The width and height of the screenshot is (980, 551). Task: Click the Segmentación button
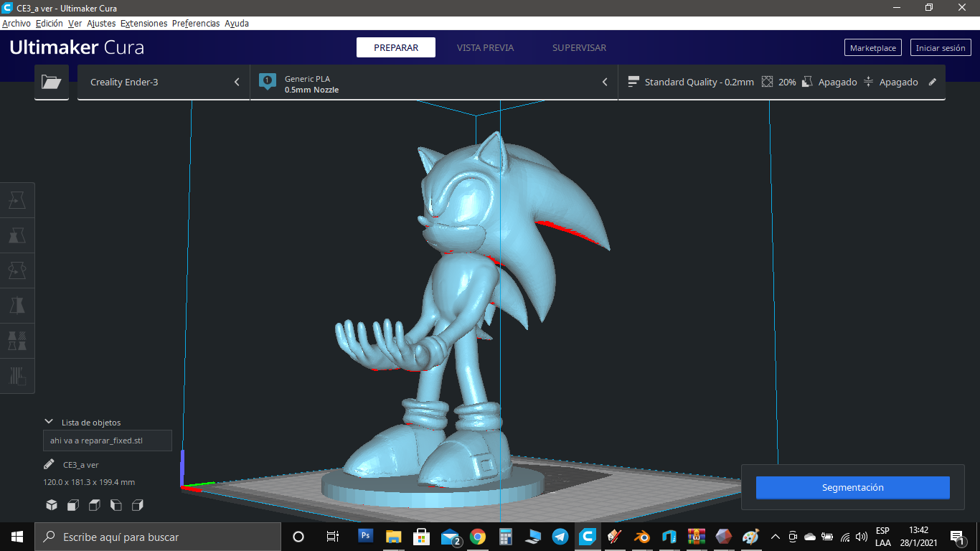(852, 487)
